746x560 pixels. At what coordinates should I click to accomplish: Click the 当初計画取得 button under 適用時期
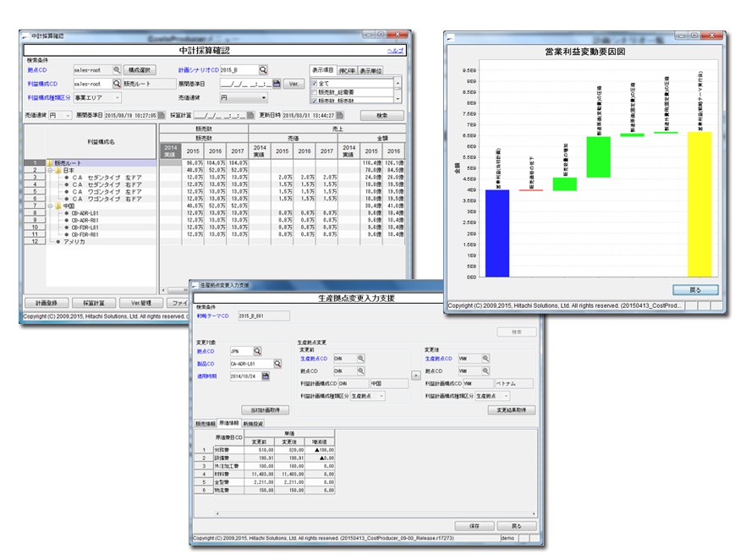pos(266,409)
